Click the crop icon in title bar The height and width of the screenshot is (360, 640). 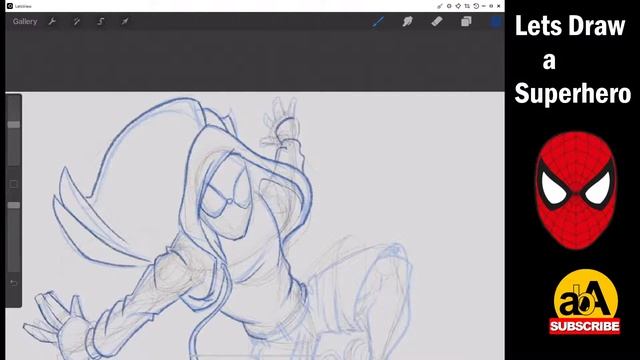tap(467, 6)
